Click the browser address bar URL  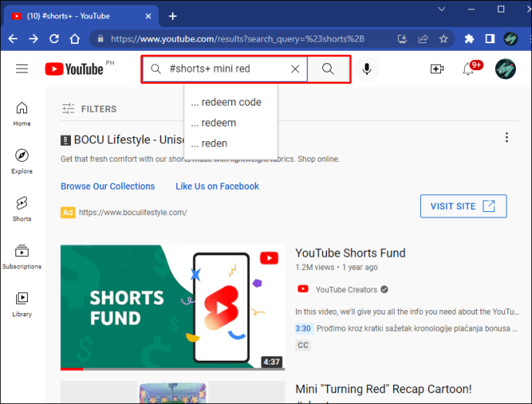(x=237, y=39)
